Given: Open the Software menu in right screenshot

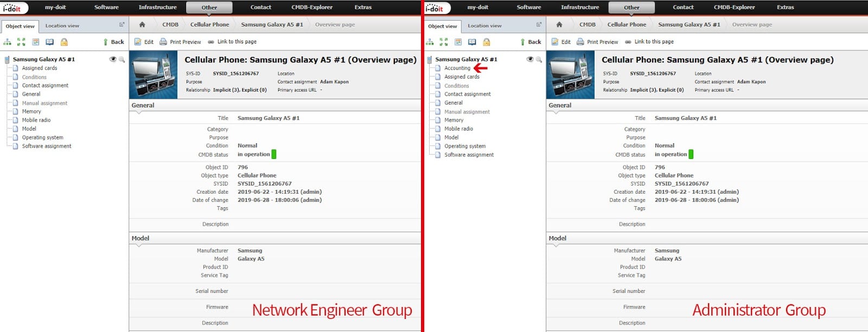Looking at the screenshot, I should tap(529, 8).
